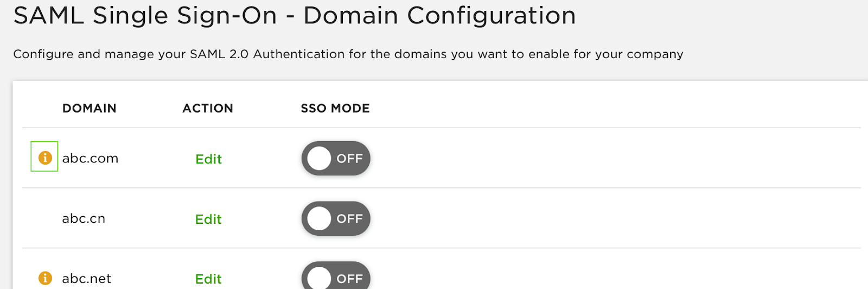Click the OFF label on abc.net's switch
868x289 pixels.
pos(349,279)
